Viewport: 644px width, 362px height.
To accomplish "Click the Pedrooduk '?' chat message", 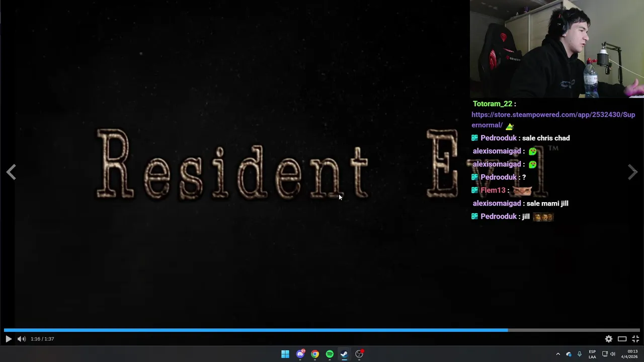I will click(x=524, y=177).
